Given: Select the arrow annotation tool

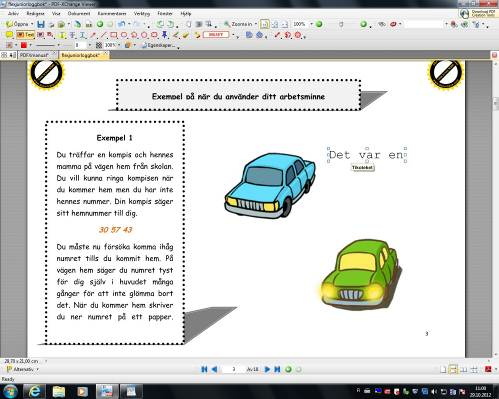Looking at the screenshot, I should (x=93, y=35).
